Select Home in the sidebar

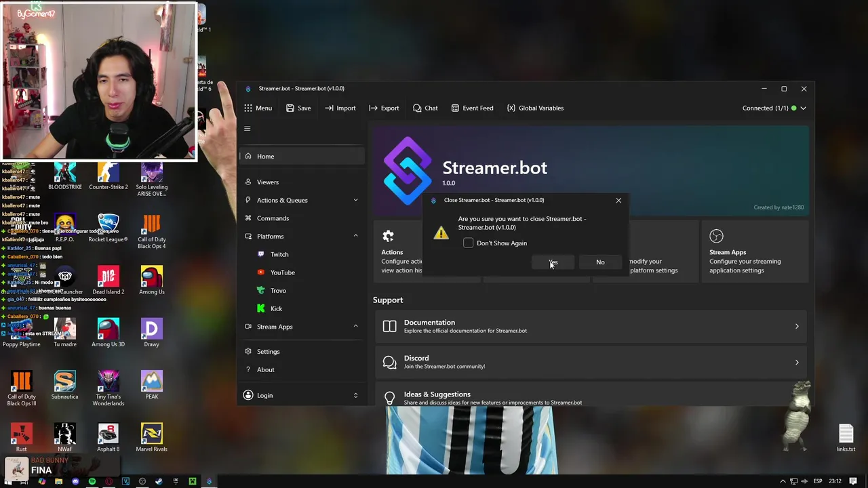click(302, 157)
